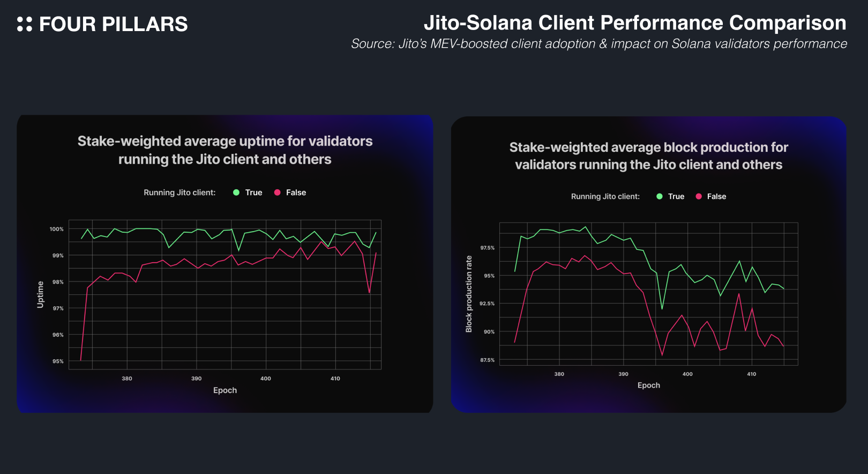Click the Epoch x-axis label under block production chart
868x474 pixels.
[x=648, y=385]
